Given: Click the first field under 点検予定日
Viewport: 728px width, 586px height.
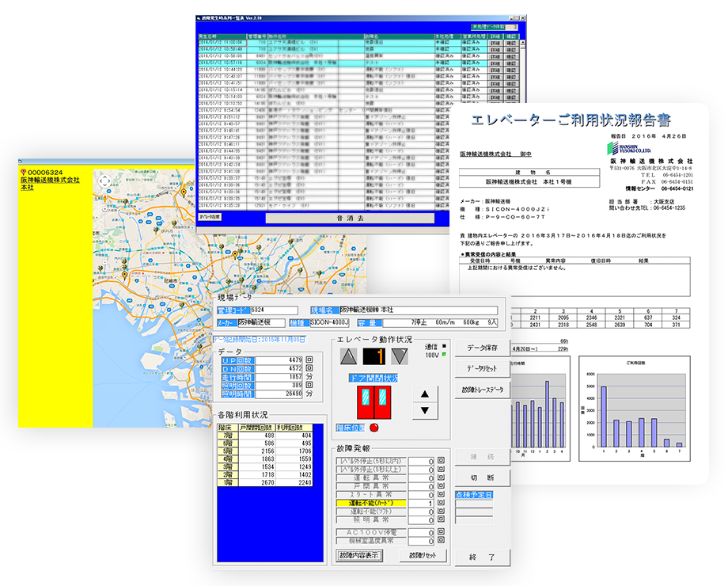Looking at the screenshot, I should click(x=474, y=504).
